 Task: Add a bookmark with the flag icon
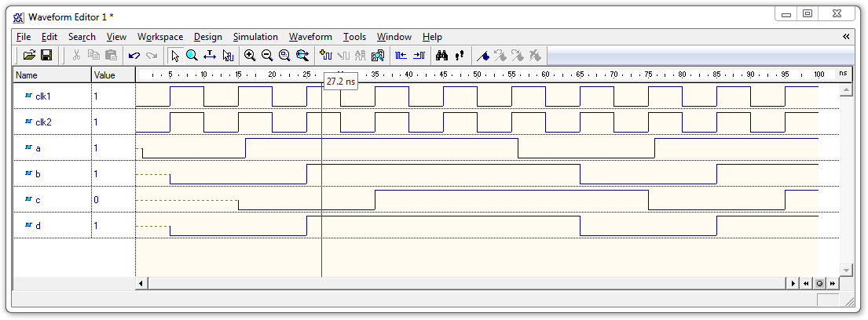click(483, 55)
